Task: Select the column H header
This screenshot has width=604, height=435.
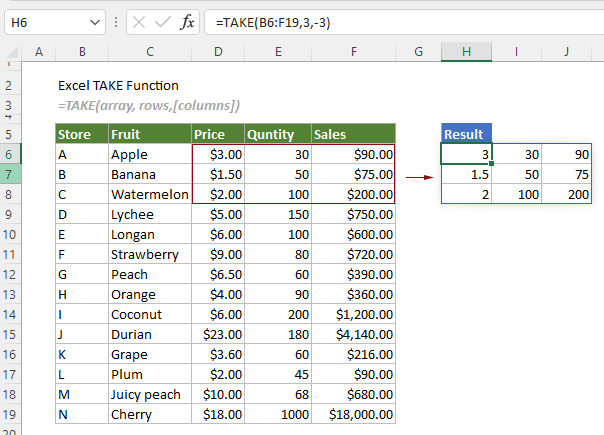Action: click(466, 51)
